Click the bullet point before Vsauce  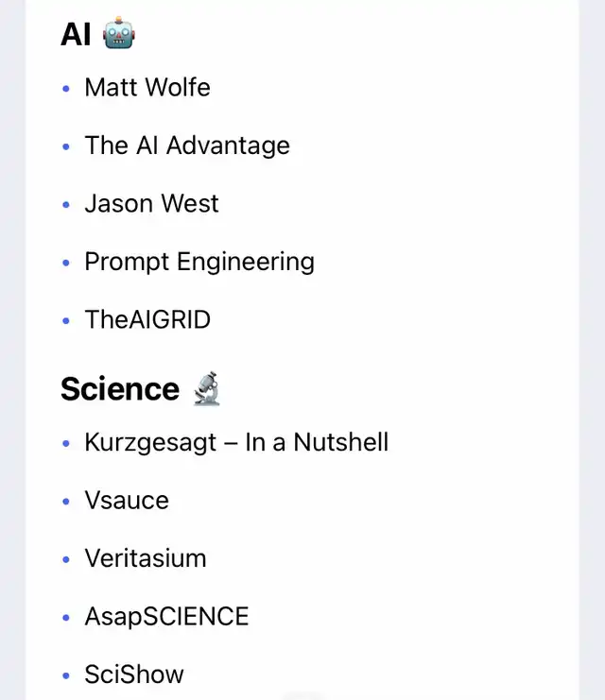(66, 502)
